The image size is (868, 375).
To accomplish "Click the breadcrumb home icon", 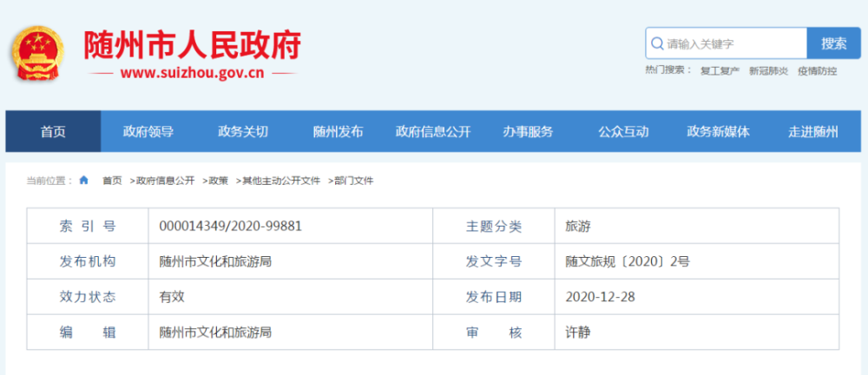I will coord(84,181).
